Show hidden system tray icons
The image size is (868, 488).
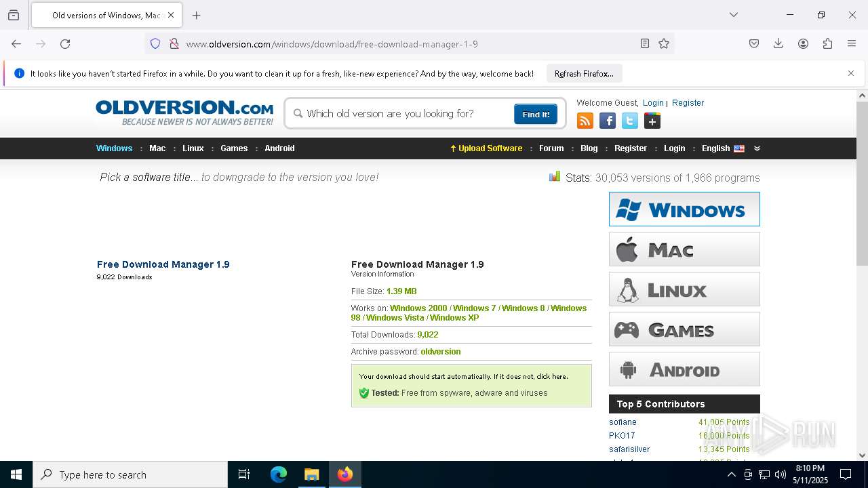click(731, 474)
